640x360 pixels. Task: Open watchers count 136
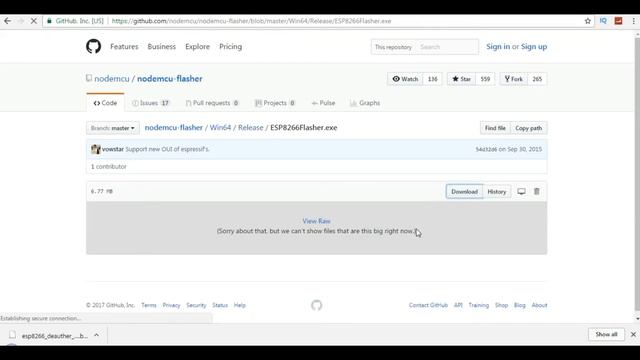[433, 79]
